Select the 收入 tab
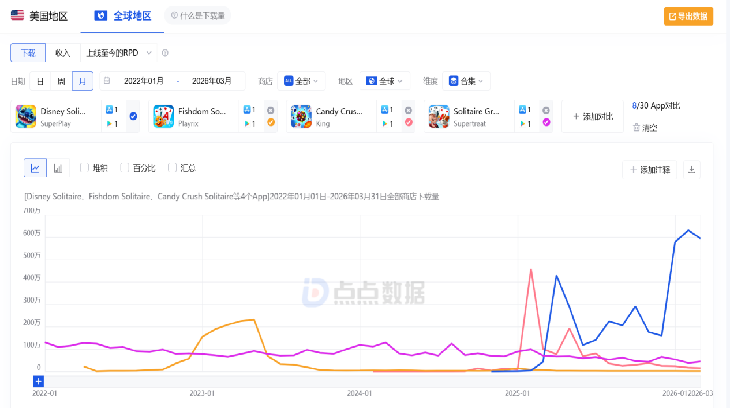The height and width of the screenshot is (408, 730). (63, 52)
